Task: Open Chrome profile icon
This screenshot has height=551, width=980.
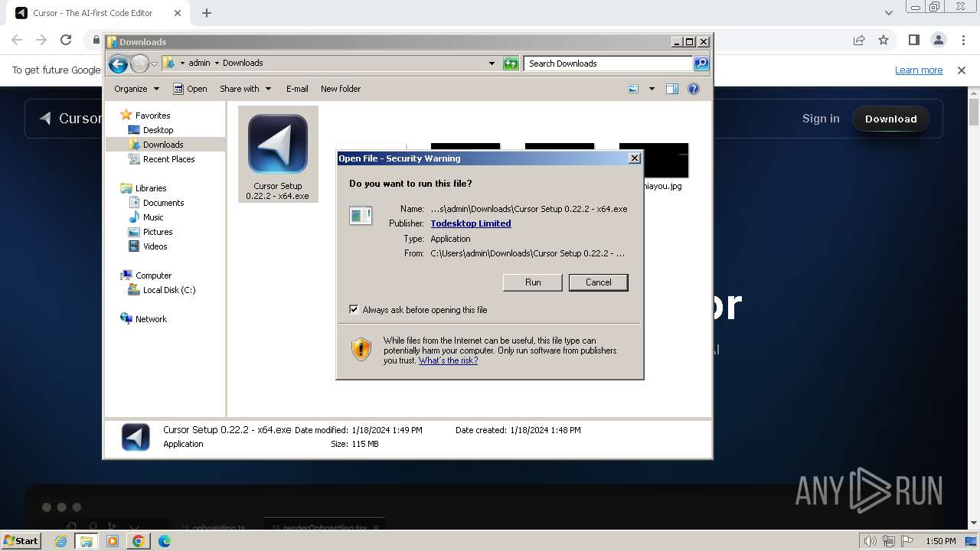Action: coord(938,40)
